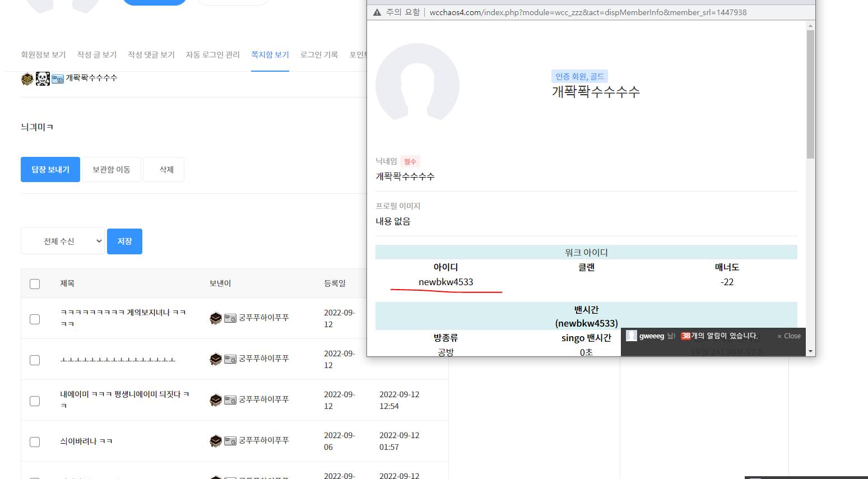Click the 보관함 이동 button
The image size is (868, 479).
pyautogui.click(x=112, y=169)
